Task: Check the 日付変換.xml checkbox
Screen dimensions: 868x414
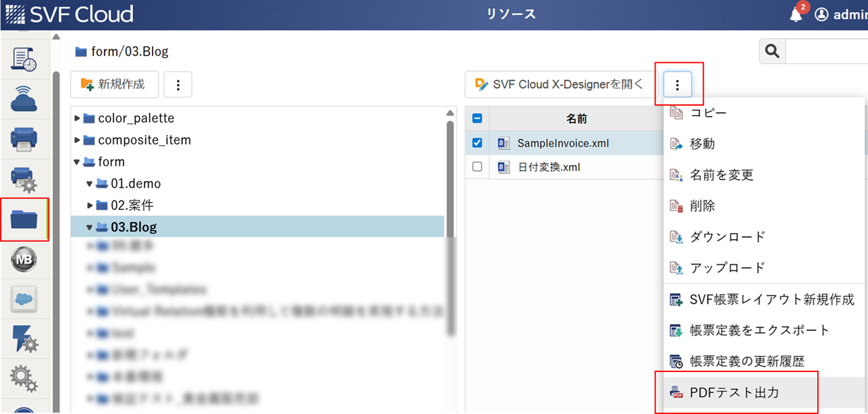Action: pyautogui.click(x=477, y=167)
